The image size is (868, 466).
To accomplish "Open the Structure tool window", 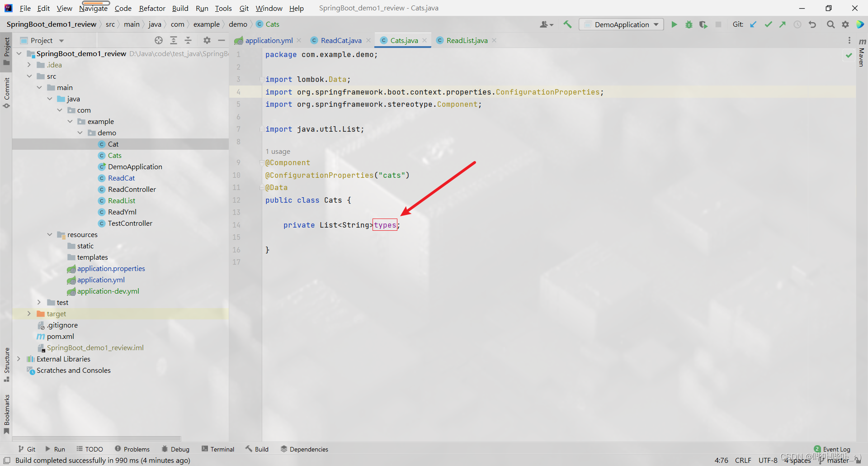I will 6,364.
